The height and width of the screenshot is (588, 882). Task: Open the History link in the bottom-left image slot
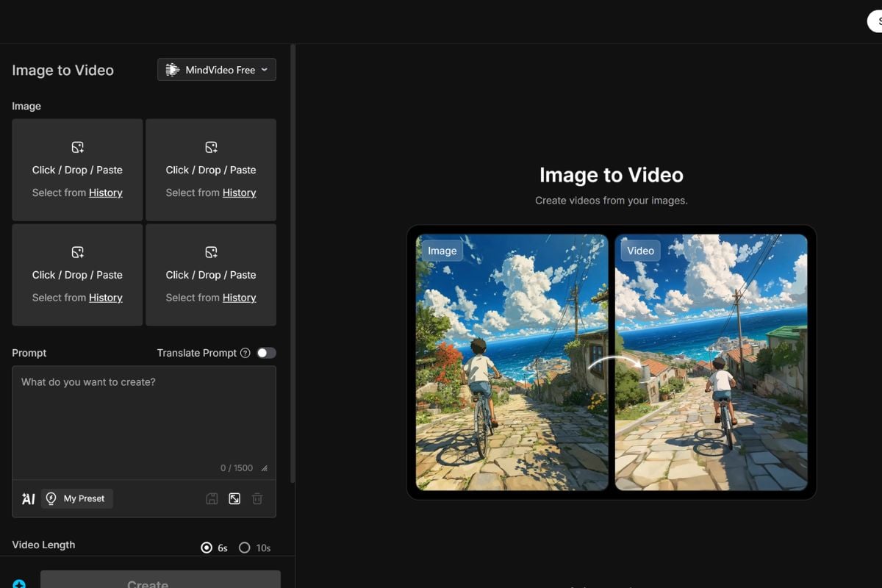click(x=106, y=298)
